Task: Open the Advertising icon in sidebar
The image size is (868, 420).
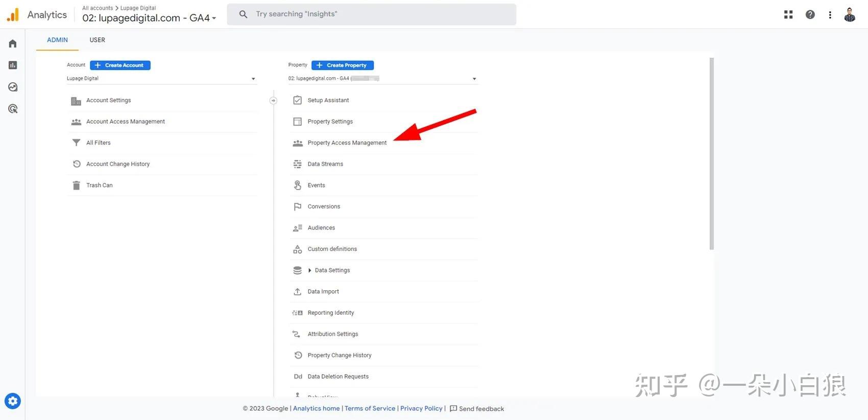Action: pyautogui.click(x=13, y=109)
